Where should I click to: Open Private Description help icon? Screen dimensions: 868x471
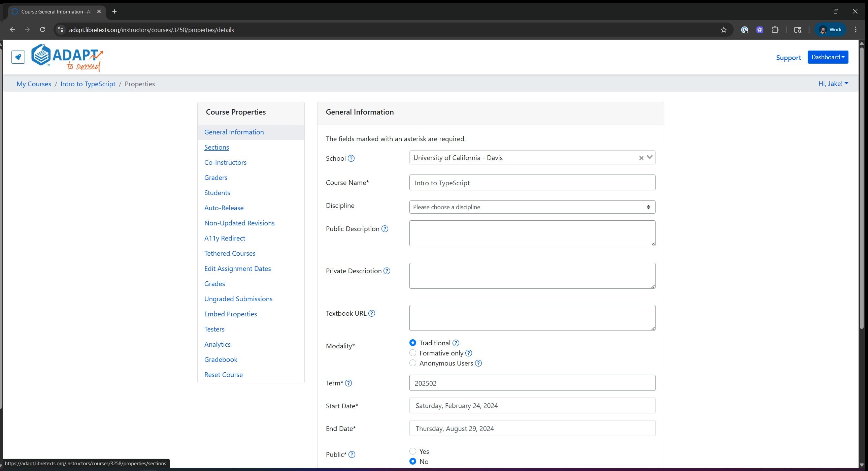pyautogui.click(x=387, y=271)
